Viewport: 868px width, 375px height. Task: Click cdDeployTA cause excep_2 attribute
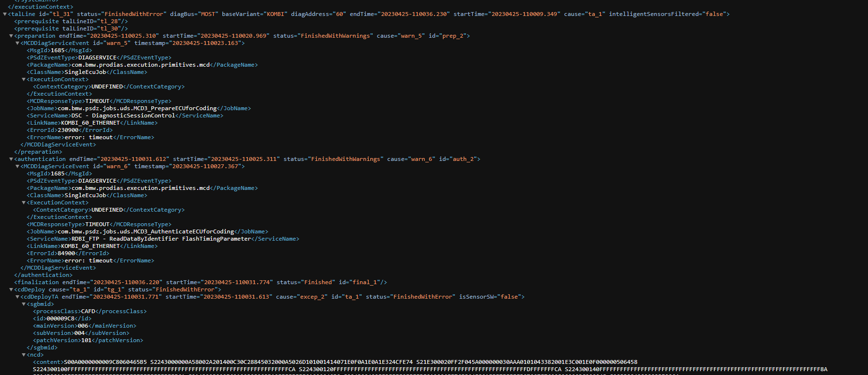(302, 297)
